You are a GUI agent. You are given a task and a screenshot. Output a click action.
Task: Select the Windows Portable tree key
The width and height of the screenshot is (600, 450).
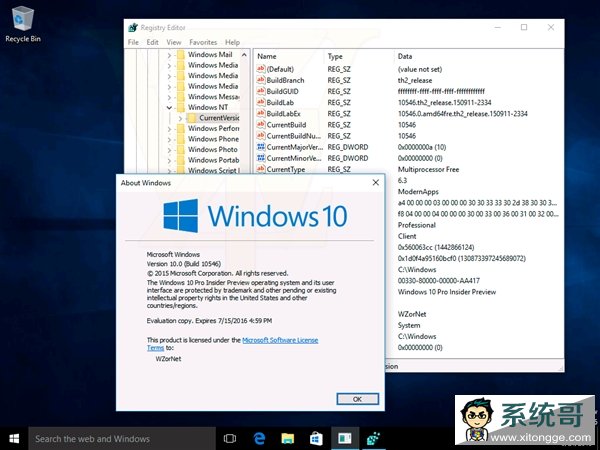[214, 160]
